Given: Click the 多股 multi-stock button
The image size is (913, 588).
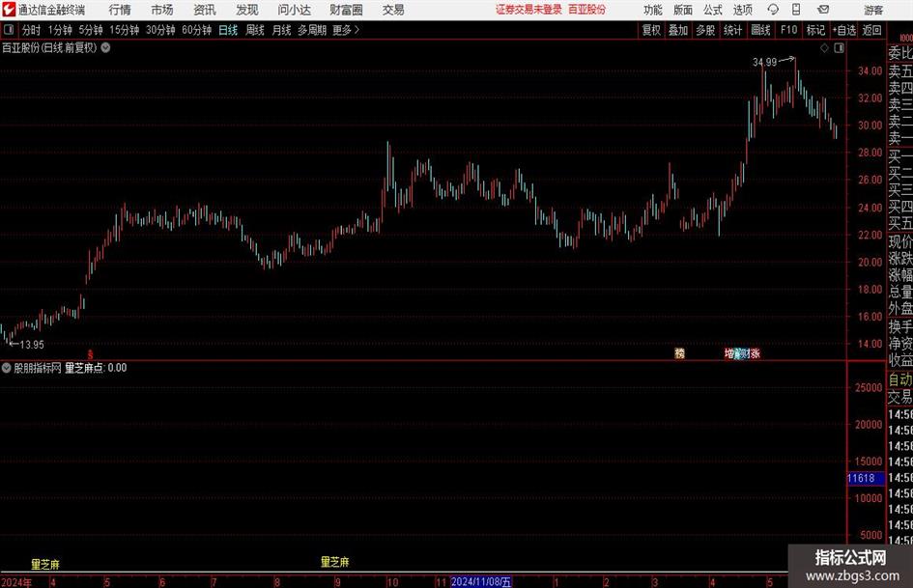Looking at the screenshot, I should 705,30.
